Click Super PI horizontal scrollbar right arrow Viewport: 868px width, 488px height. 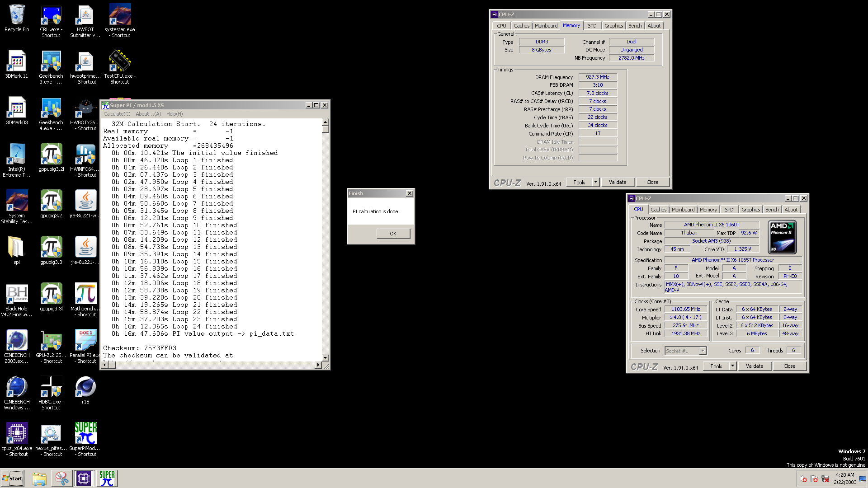coord(318,365)
